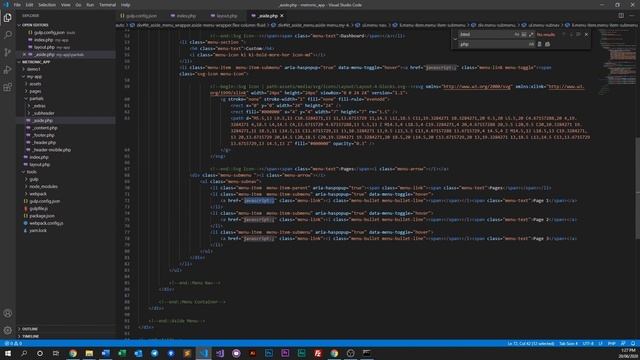The width and height of the screenshot is (640, 360).
Task: Open the Explorer view in activity bar
Action: (7, 18)
